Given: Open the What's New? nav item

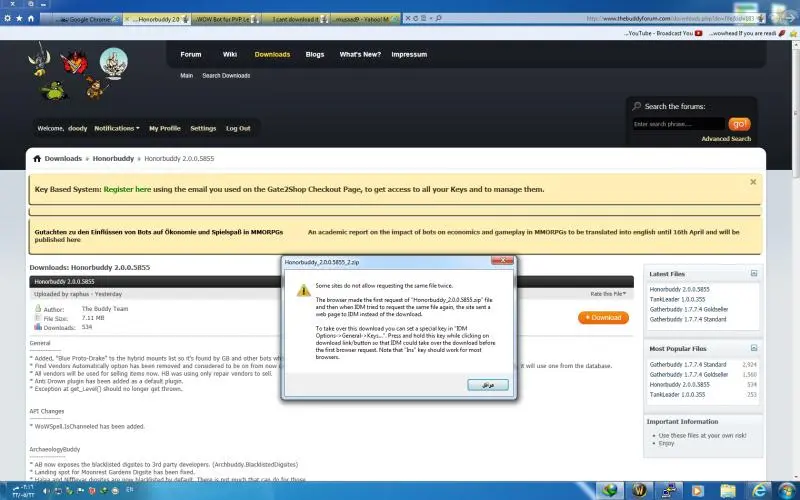Looking at the screenshot, I should coord(360,55).
